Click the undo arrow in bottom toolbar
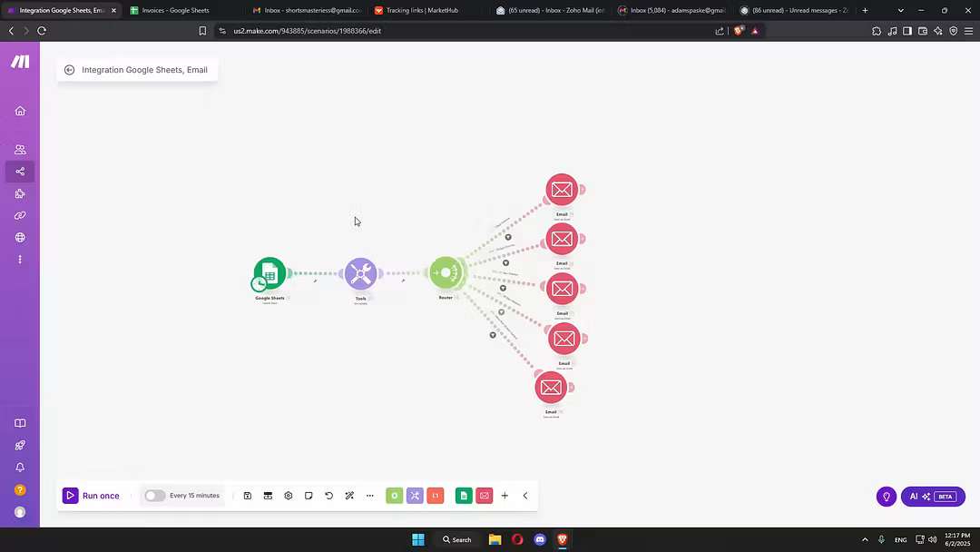980x552 pixels. (328, 496)
